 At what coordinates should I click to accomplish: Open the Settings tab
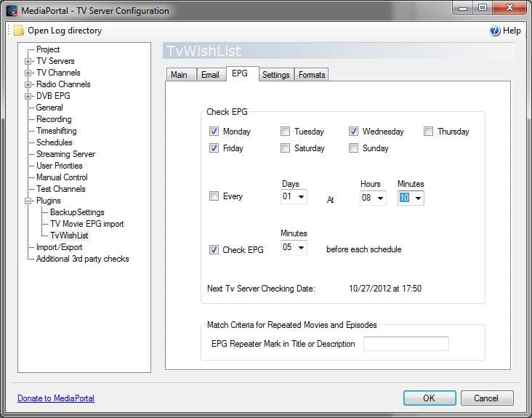pyautogui.click(x=276, y=75)
